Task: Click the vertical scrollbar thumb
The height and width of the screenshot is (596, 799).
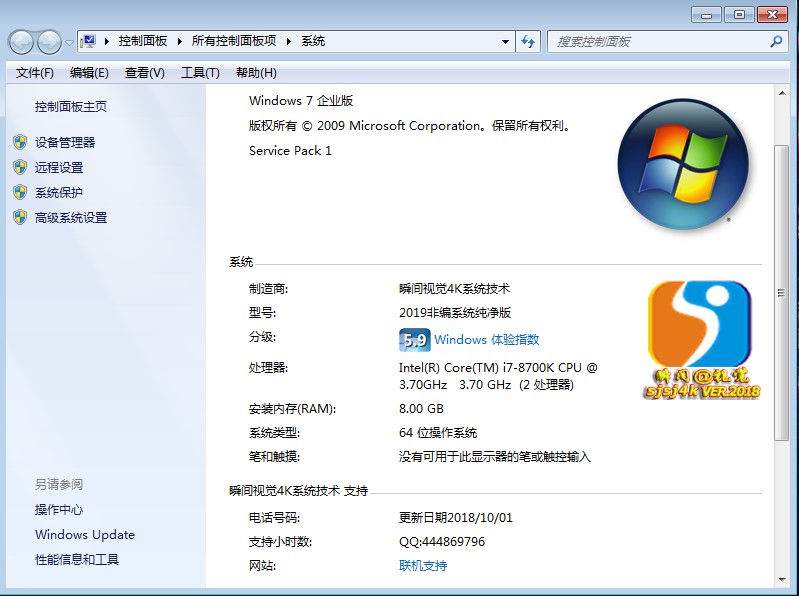Action: 781,292
